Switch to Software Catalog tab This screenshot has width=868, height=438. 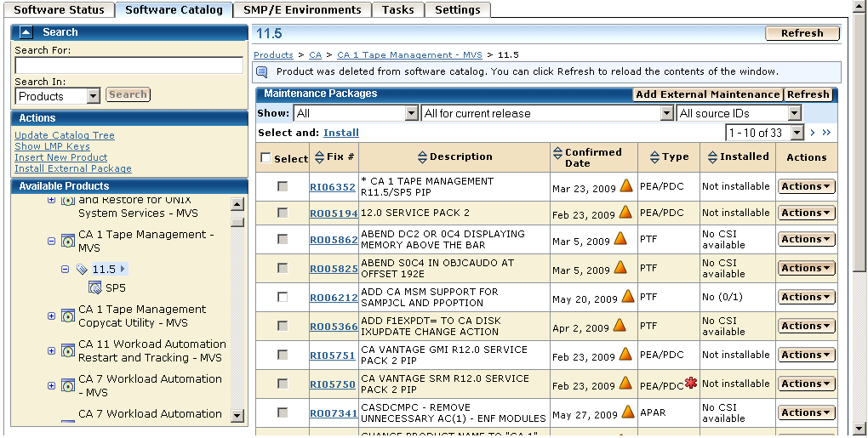click(174, 10)
